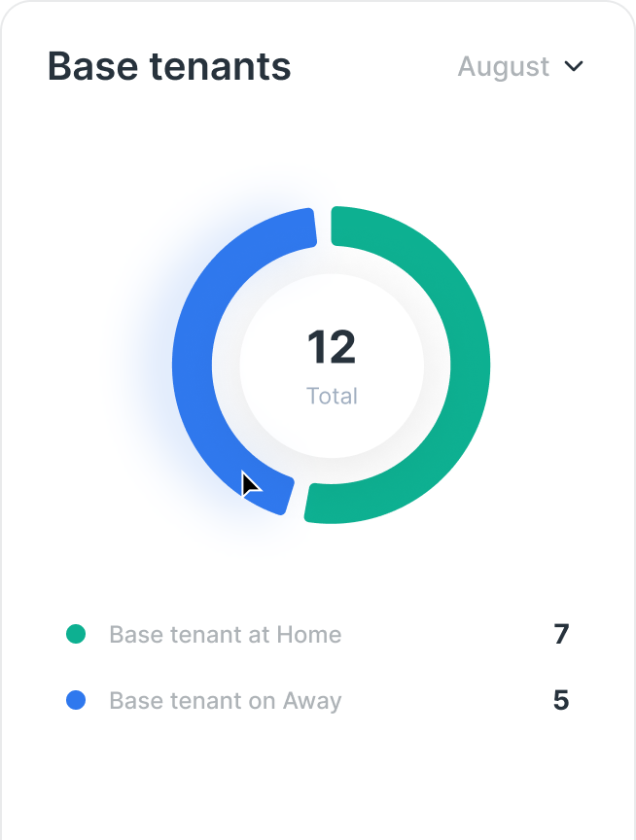Click the Base tenants card title

(x=169, y=66)
